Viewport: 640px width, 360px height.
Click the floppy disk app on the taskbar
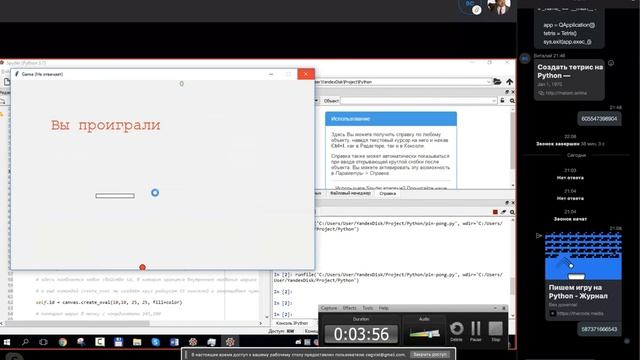click(x=118, y=342)
